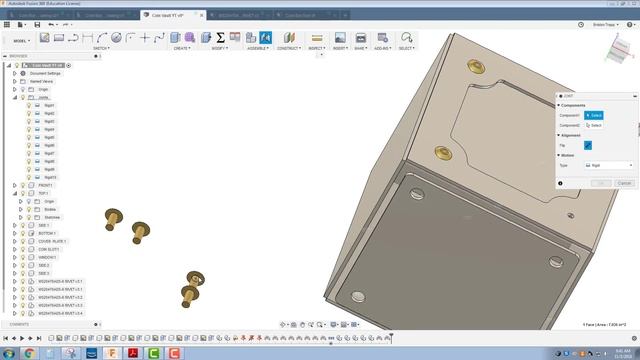
Task: Jump to timeline start
Action: pyautogui.click(x=6, y=338)
